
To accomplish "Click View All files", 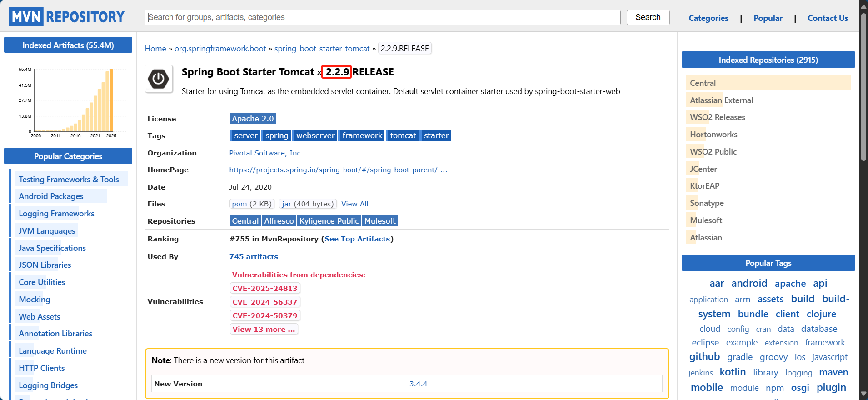I will pos(354,204).
